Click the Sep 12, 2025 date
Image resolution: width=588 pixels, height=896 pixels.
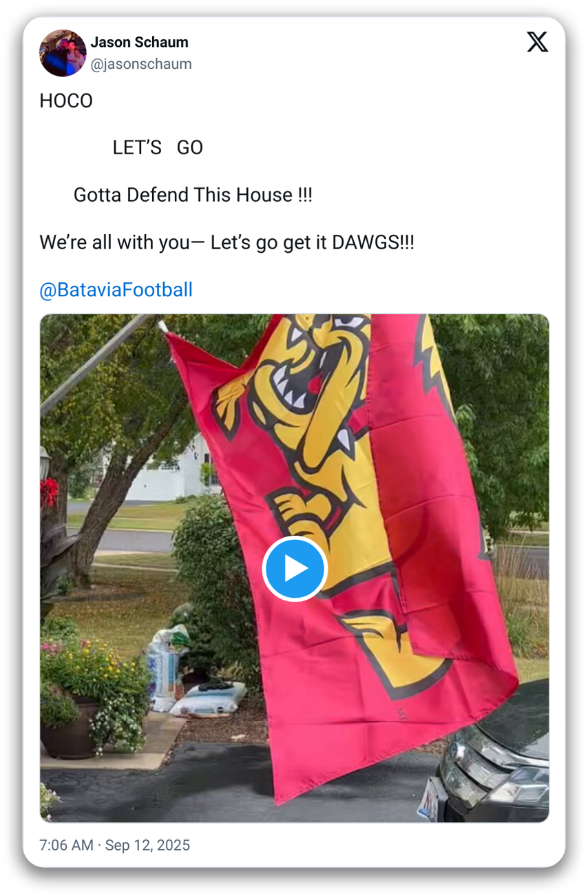coord(147,845)
